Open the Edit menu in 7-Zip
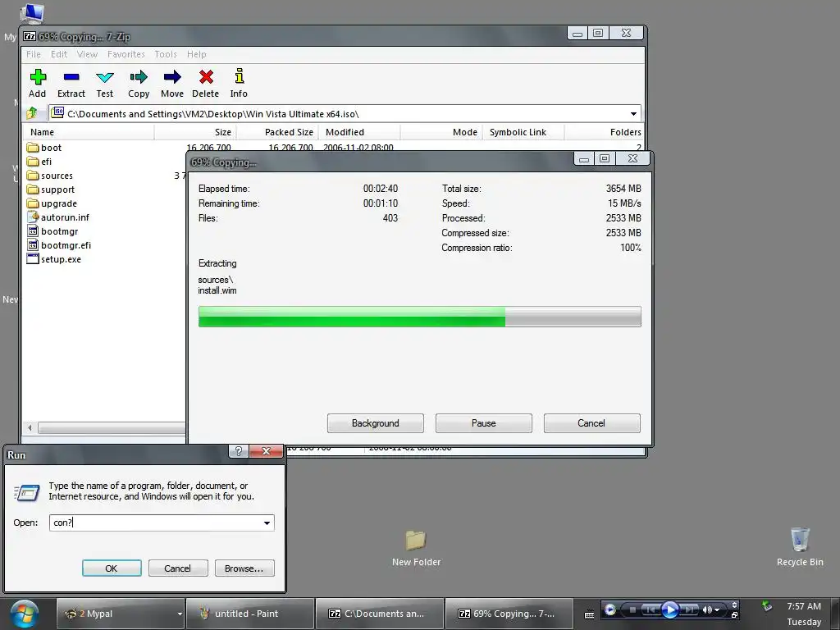840x630 pixels. click(x=59, y=54)
